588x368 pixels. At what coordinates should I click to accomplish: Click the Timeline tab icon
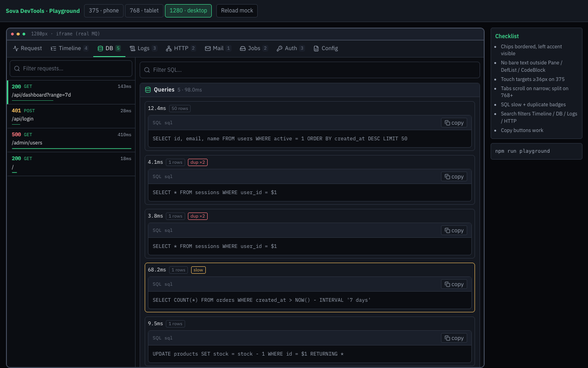click(54, 48)
